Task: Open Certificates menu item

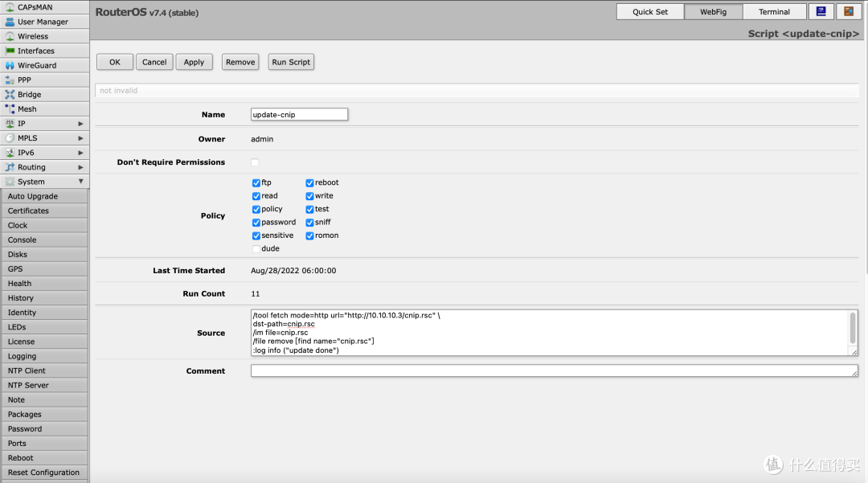Action: (44, 211)
